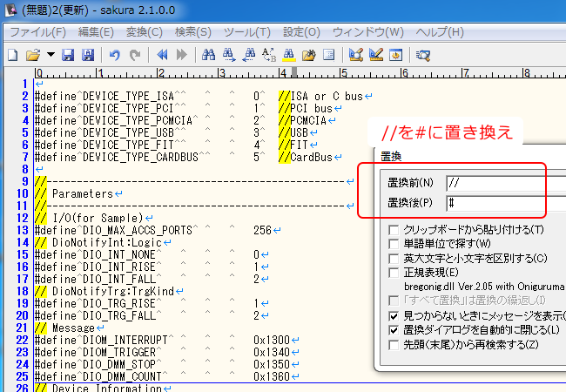Click line number 22 in the gutter

click(23, 340)
